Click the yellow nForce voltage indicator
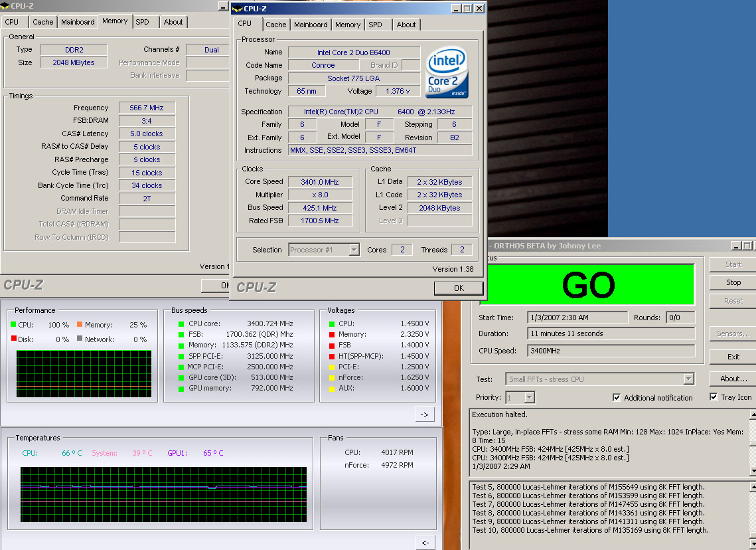Image resolution: width=756 pixels, height=550 pixels. [332, 378]
